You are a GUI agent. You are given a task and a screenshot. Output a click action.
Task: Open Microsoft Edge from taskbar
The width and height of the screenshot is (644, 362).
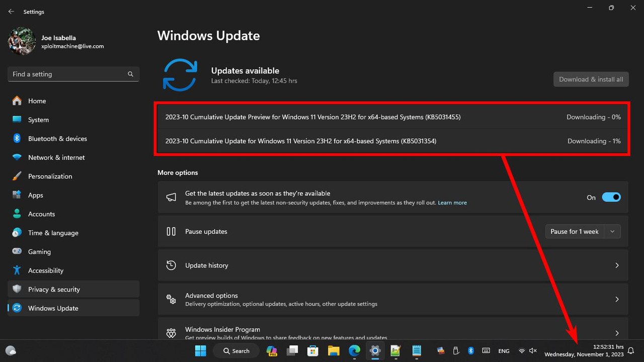click(354, 351)
